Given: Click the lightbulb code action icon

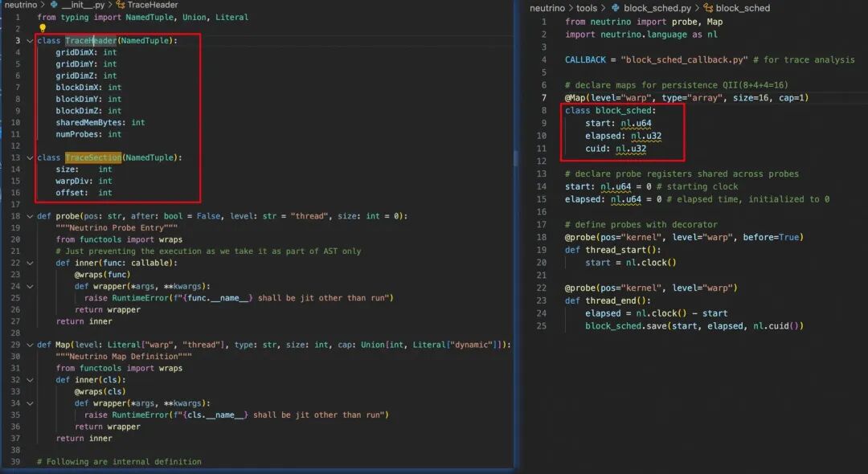Looking at the screenshot, I should click(42, 27).
